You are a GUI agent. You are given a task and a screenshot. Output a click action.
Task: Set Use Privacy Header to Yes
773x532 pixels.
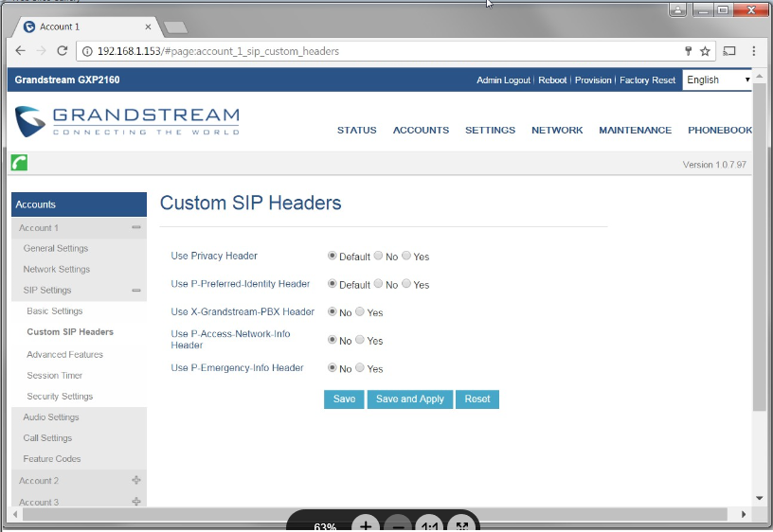click(x=406, y=256)
